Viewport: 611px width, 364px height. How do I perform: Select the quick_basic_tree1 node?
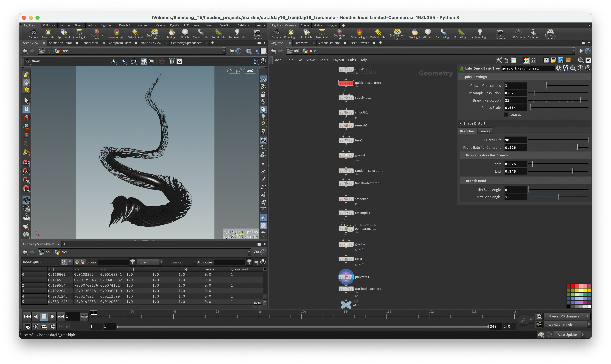(x=346, y=83)
